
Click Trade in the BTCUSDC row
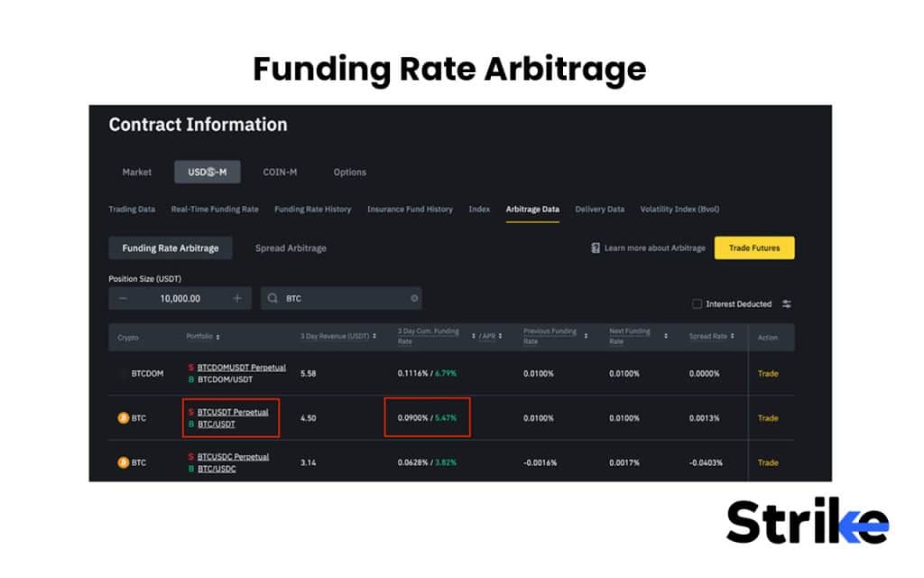[x=769, y=461]
